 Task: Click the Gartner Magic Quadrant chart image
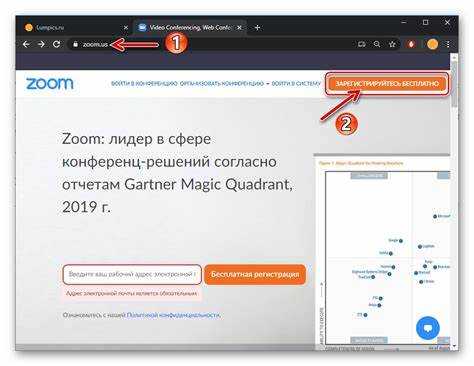tap(382, 252)
